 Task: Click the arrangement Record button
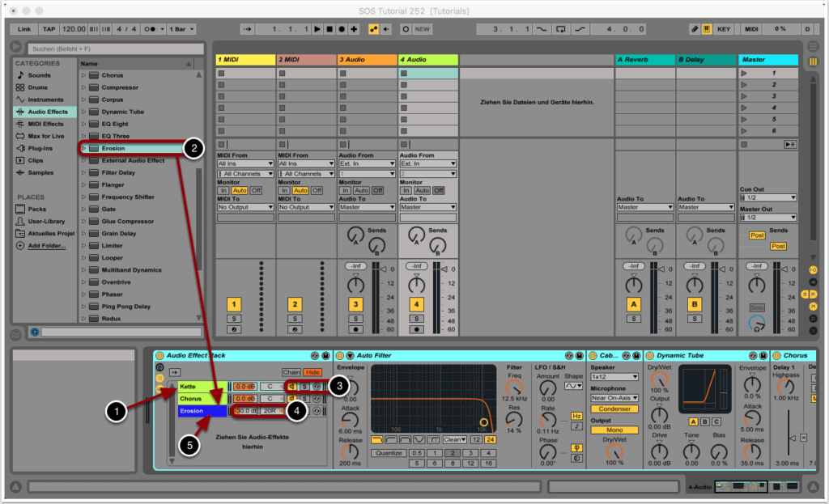341,29
